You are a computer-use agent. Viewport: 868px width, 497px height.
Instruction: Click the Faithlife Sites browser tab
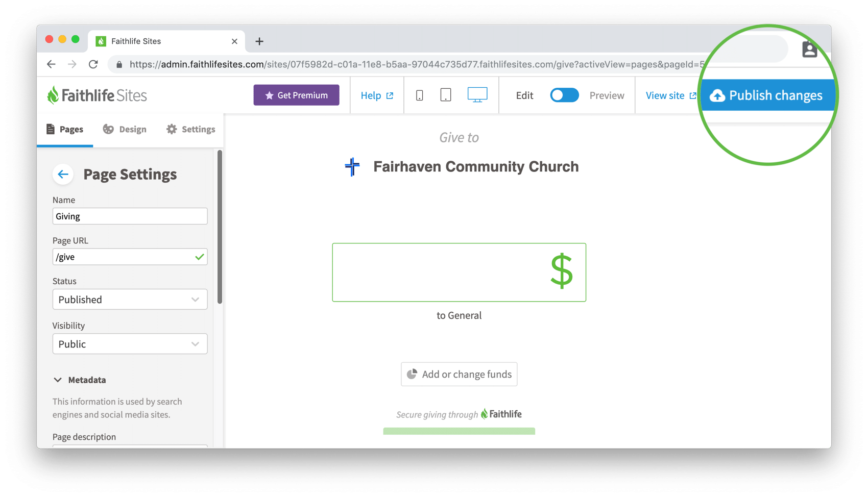click(166, 41)
